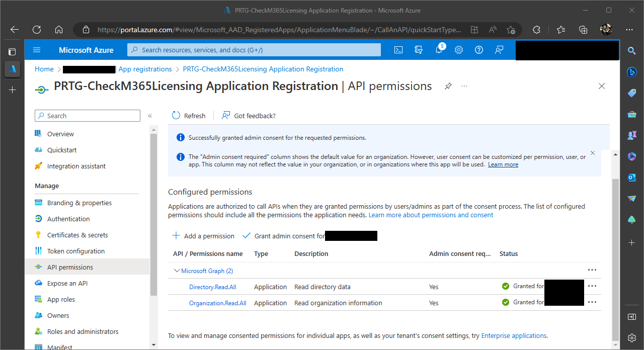Pin this blade using the pin icon

[448, 86]
